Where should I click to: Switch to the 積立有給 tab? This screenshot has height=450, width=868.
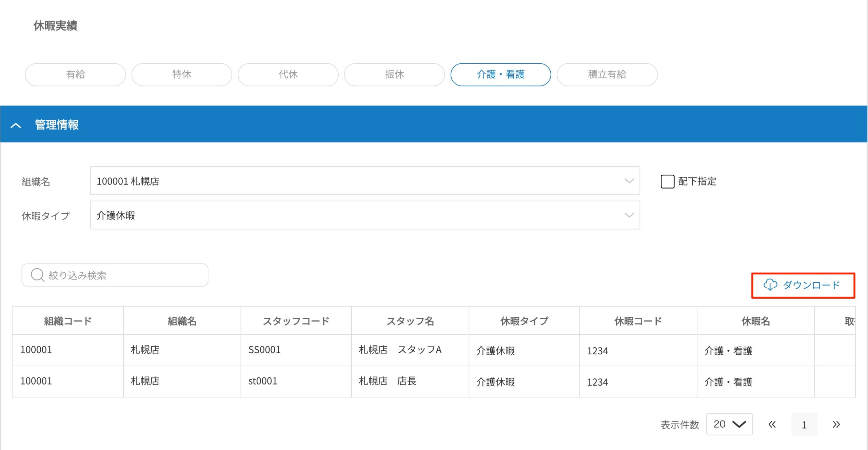point(607,75)
